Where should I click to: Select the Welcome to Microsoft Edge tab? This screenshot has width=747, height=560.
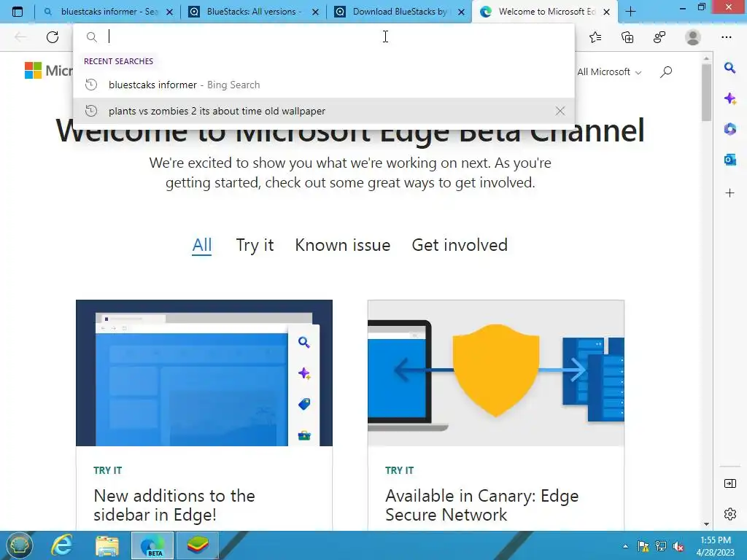pos(544,12)
